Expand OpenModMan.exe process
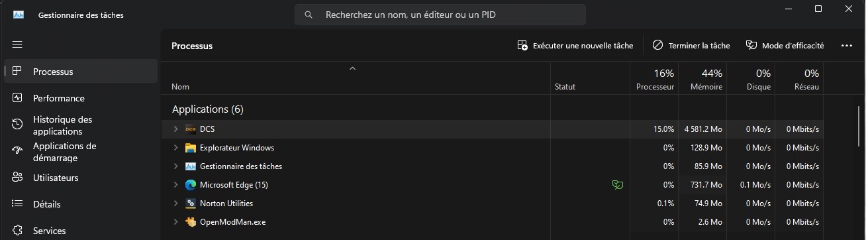The height and width of the screenshot is (240, 868). pyautogui.click(x=175, y=222)
